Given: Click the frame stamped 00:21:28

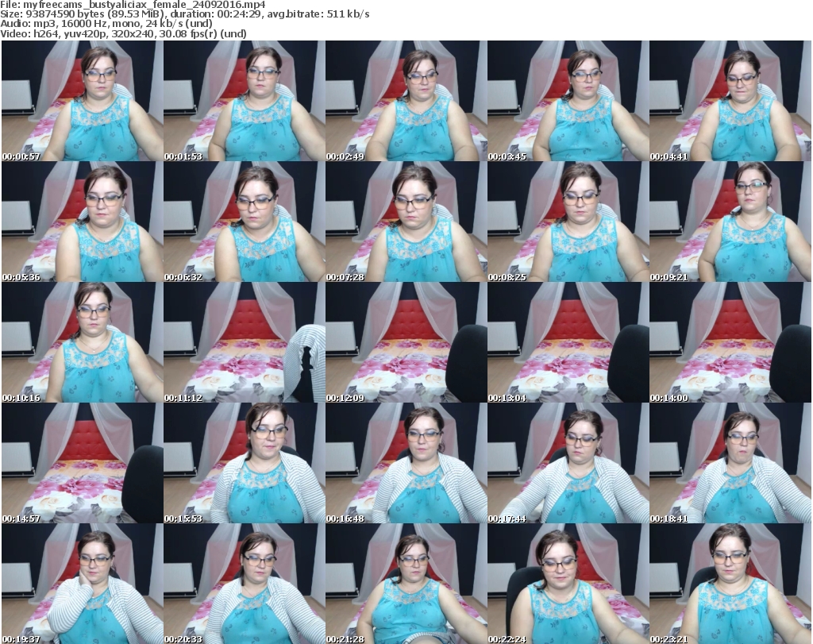Looking at the screenshot, I should point(406,584).
